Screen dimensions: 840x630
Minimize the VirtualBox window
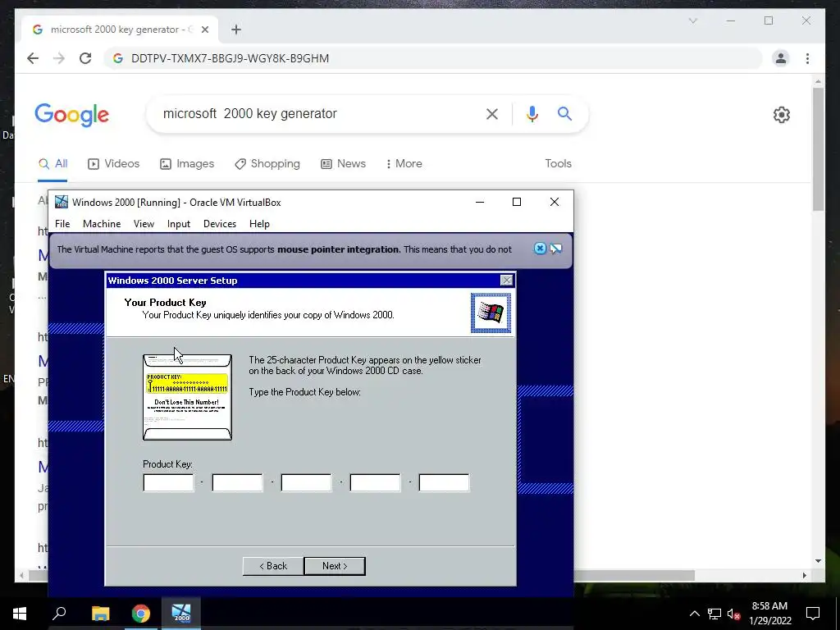click(x=480, y=202)
